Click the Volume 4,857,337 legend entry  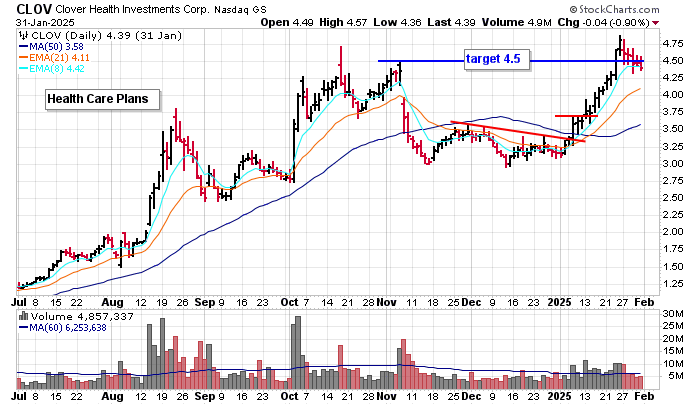click(x=82, y=317)
